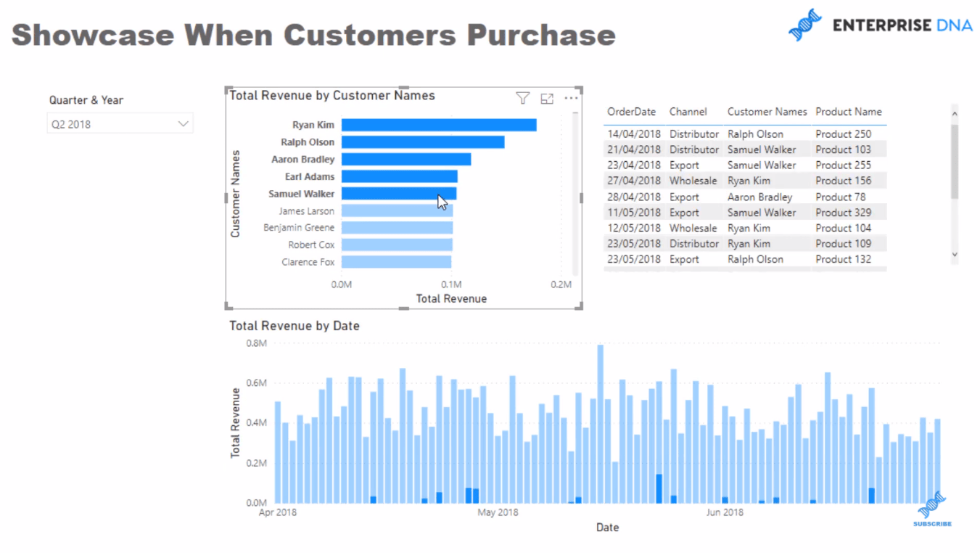Image resolution: width=980 pixels, height=553 pixels.
Task: Sort by the Channel column header
Action: [688, 112]
